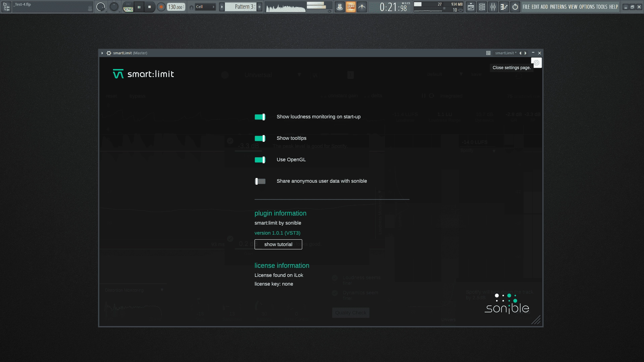Click the undo history circular arrow icon
This screenshot has width=644, height=362.
[x=515, y=7]
